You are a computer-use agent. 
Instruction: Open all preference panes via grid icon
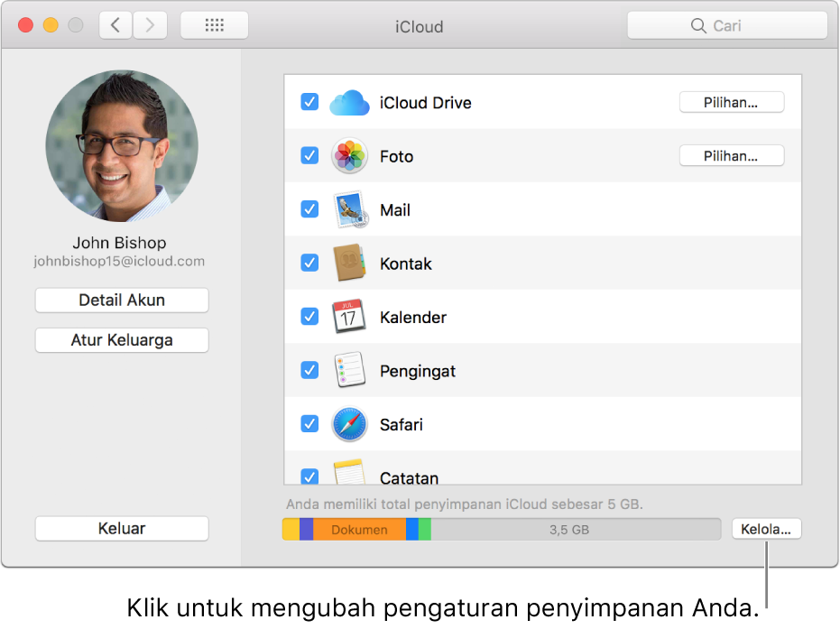coord(214,24)
